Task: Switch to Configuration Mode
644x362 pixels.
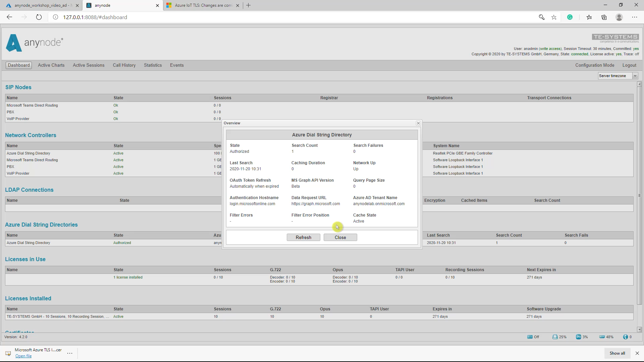Action: click(595, 65)
